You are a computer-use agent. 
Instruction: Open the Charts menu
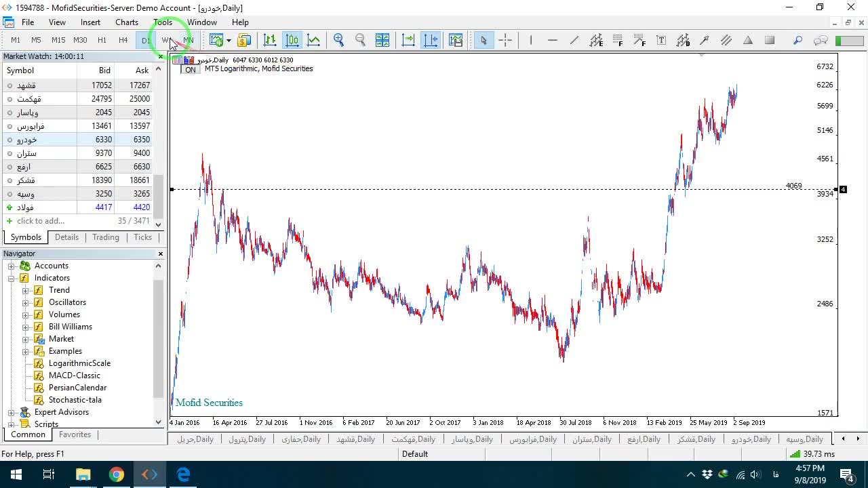127,22
